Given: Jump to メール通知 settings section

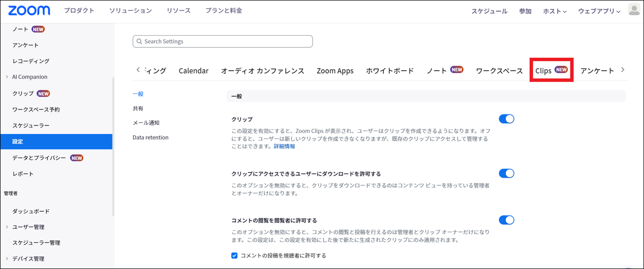Looking at the screenshot, I should click(146, 123).
